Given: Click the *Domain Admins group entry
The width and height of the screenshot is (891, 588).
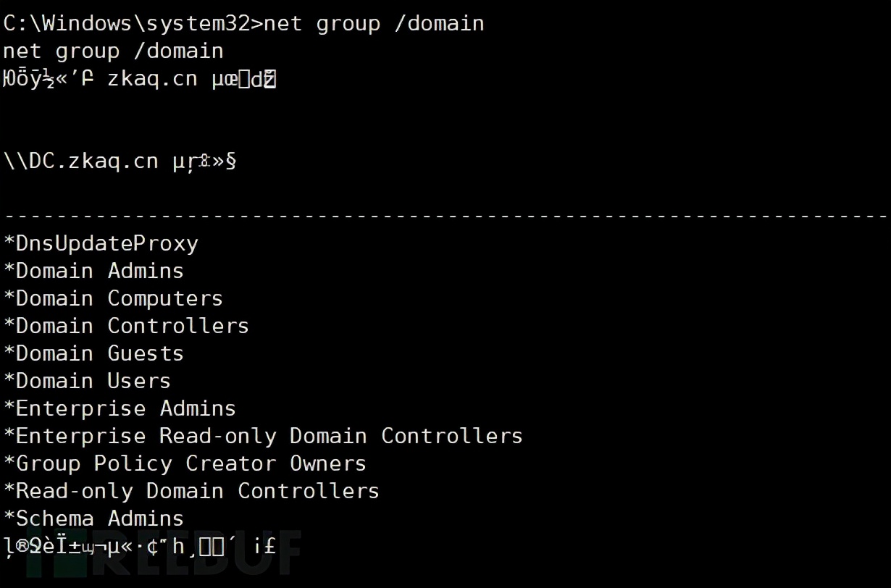Looking at the screenshot, I should coord(94,271).
